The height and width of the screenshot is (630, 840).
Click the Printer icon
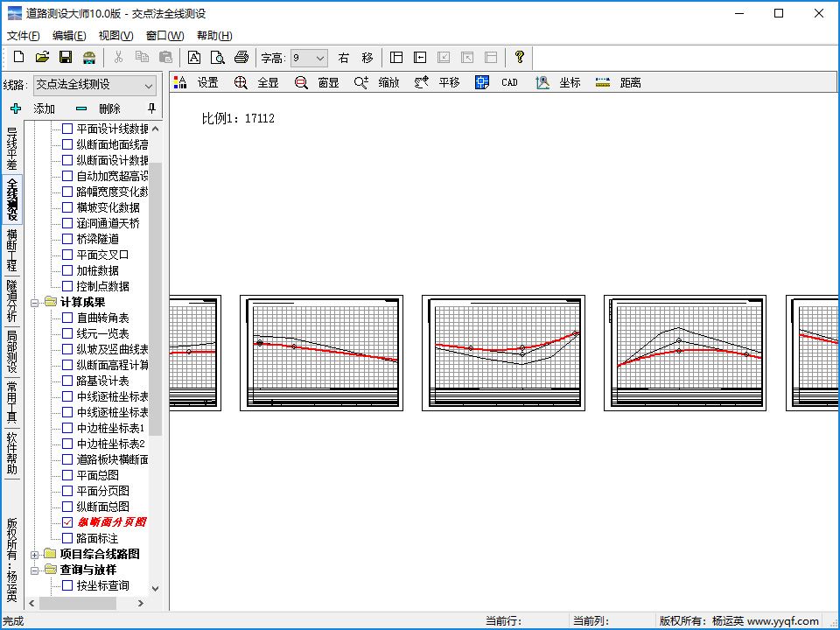241,57
